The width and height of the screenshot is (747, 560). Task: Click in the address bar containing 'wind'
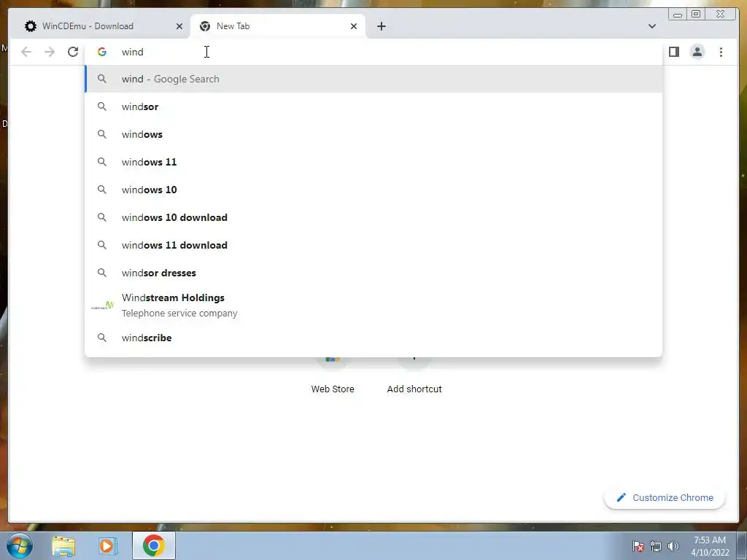373,52
